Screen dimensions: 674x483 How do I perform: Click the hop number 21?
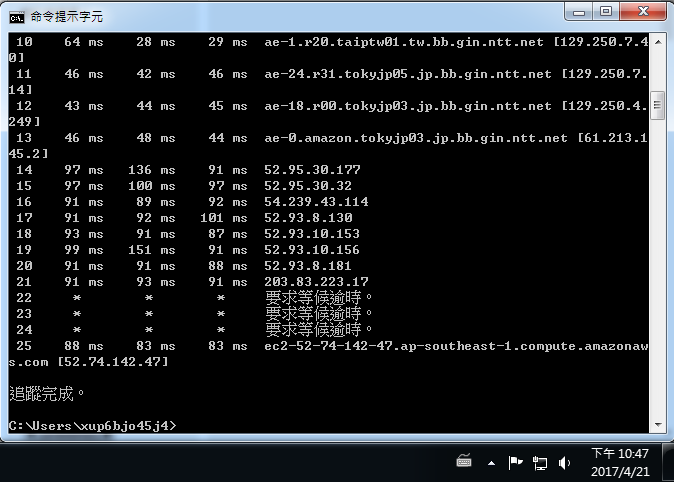pos(24,282)
